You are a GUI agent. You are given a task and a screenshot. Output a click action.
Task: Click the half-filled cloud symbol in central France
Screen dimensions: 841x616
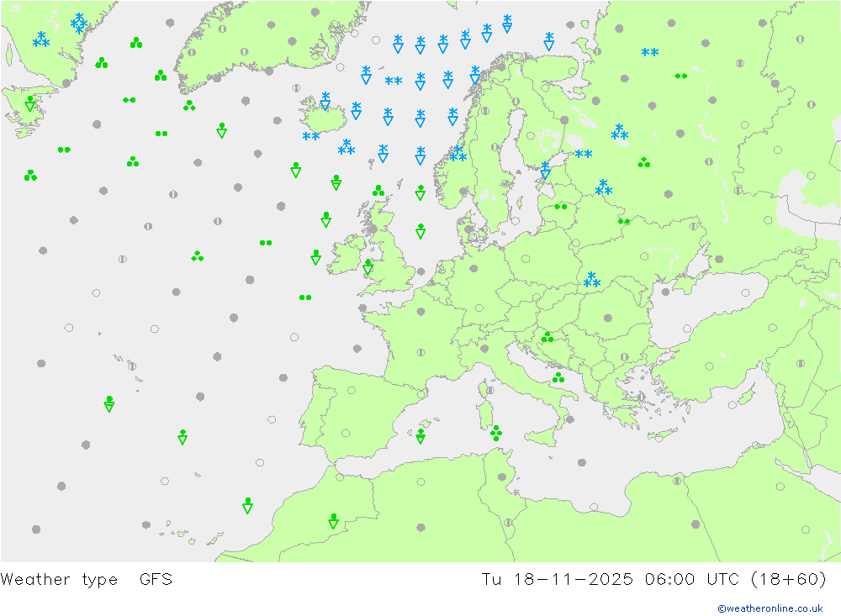tap(421, 353)
